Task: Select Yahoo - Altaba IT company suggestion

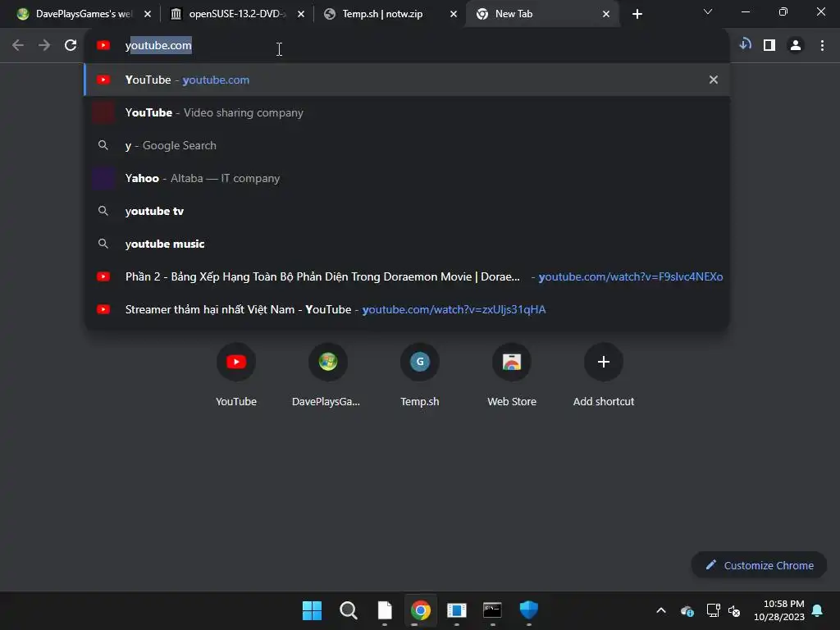Action: 407,178
